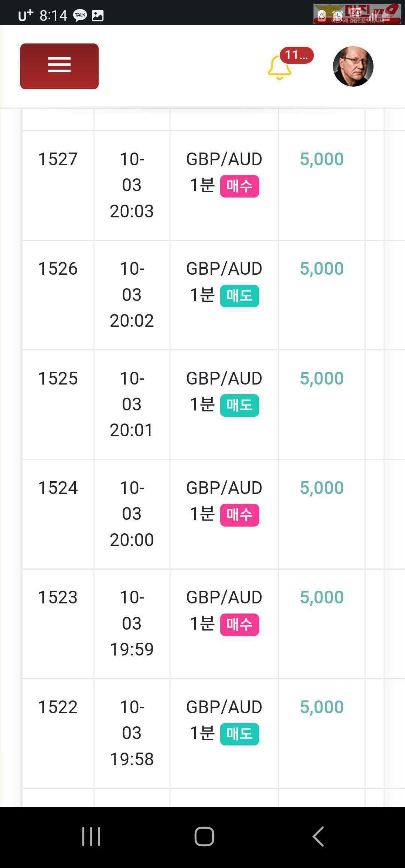Open notifications bell icon
Screen dimensions: 405x868
pyautogui.click(x=280, y=68)
